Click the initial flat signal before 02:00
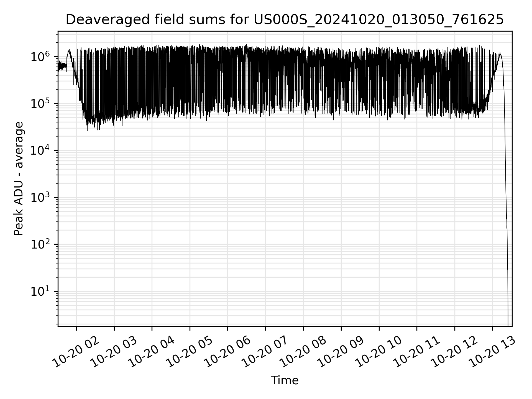532x399 pixels. tap(62, 66)
